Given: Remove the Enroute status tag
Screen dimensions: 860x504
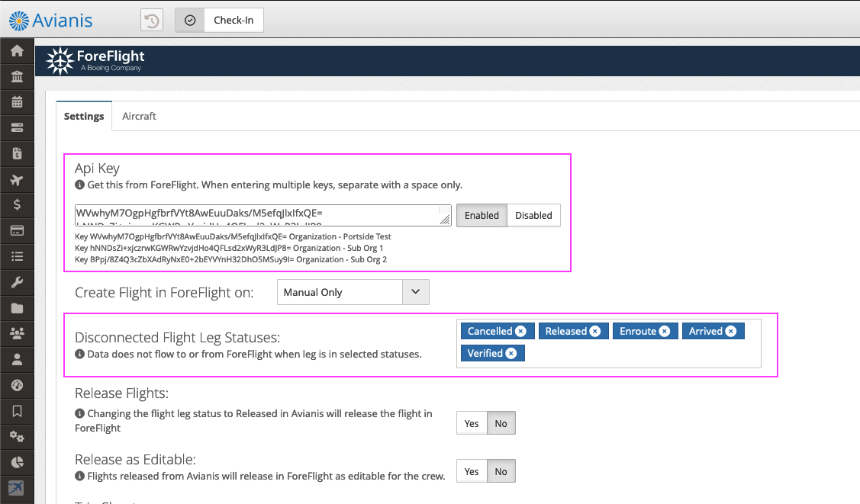Looking at the screenshot, I should [665, 331].
